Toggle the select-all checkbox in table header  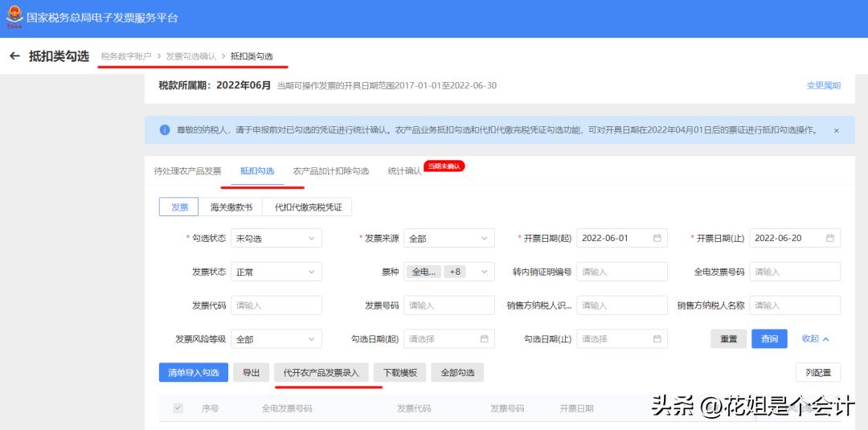[178, 408]
